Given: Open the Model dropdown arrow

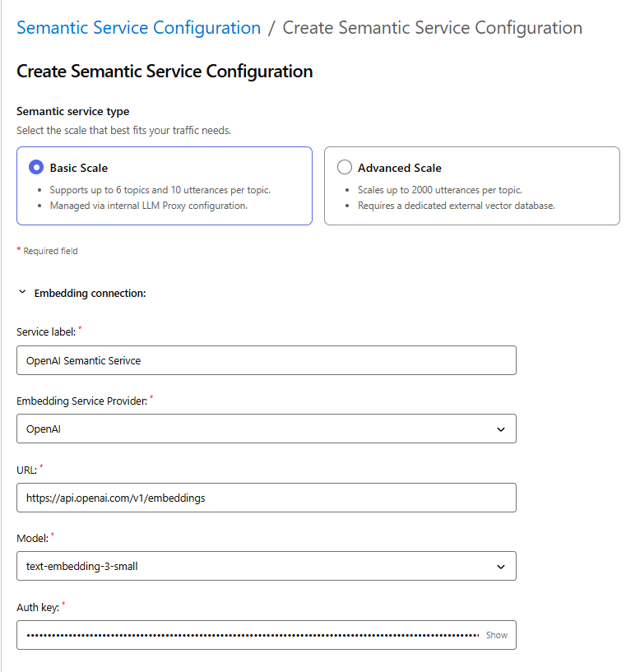Looking at the screenshot, I should pyautogui.click(x=500, y=567).
